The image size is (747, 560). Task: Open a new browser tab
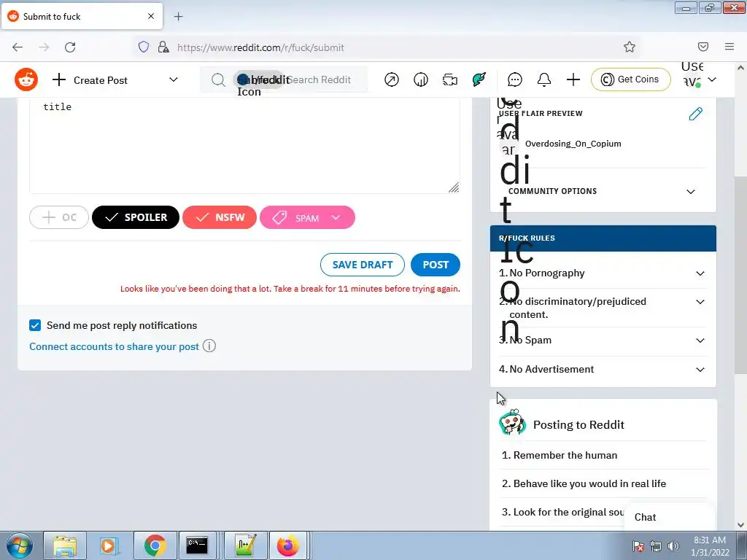pos(178,17)
